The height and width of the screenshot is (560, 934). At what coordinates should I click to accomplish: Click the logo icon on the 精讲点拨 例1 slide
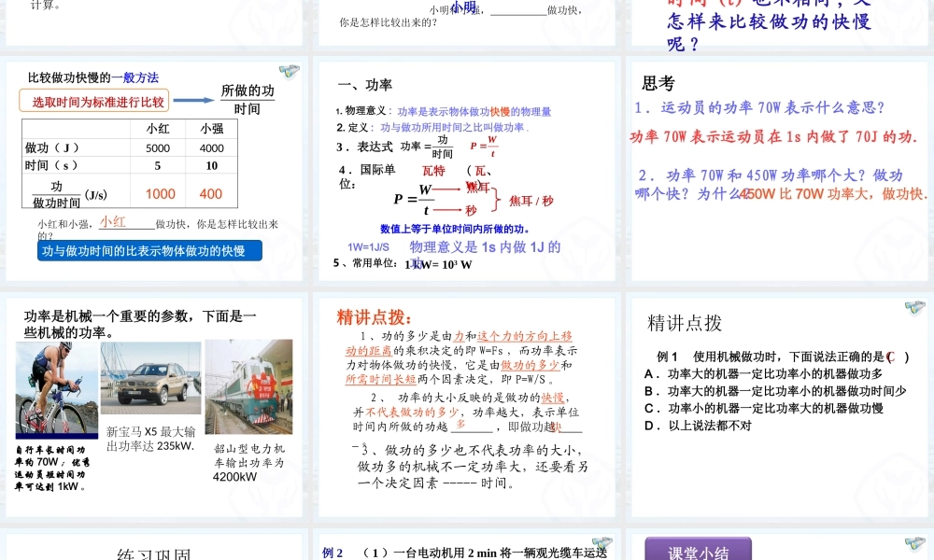tap(913, 307)
